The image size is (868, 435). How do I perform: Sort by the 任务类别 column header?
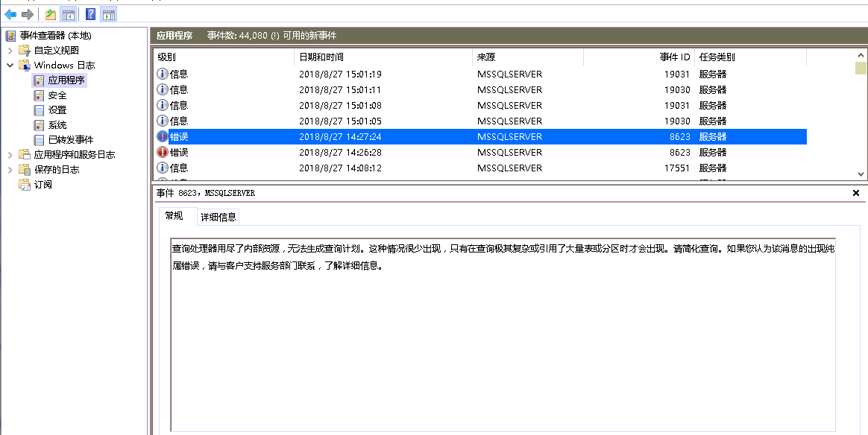pyautogui.click(x=750, y=57)
